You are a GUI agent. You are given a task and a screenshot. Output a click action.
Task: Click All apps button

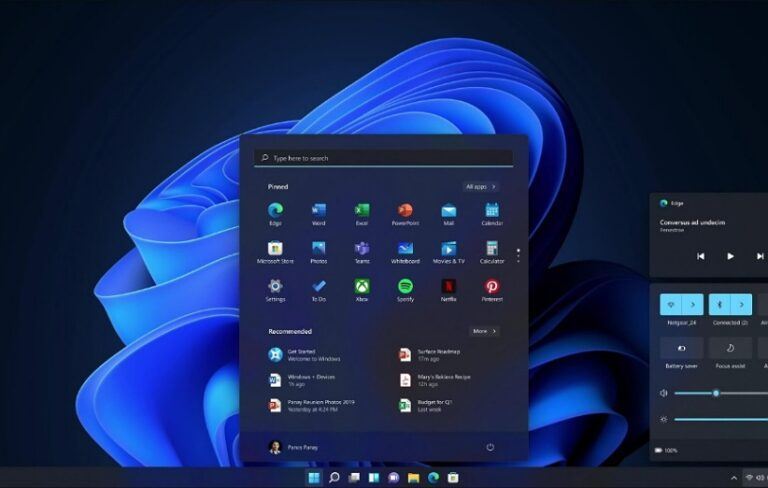point(480,186)
